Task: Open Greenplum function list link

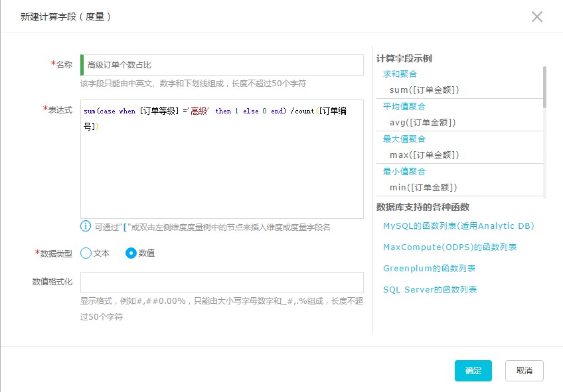Action: pos(429,268)
